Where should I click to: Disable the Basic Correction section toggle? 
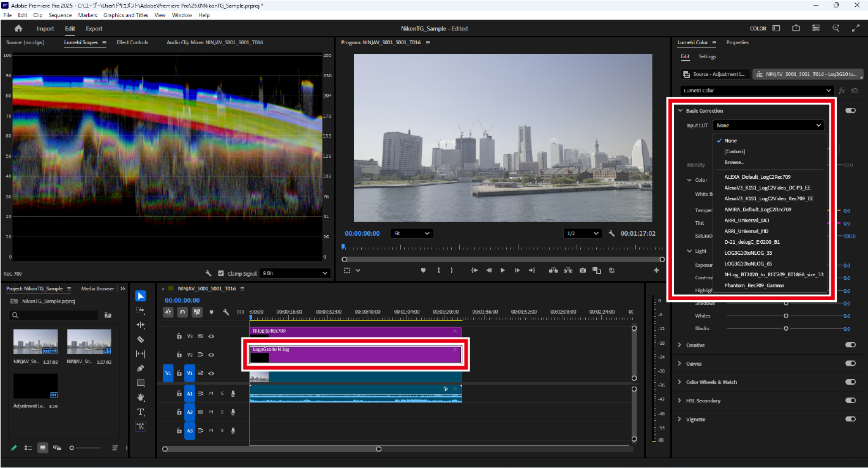850,111
